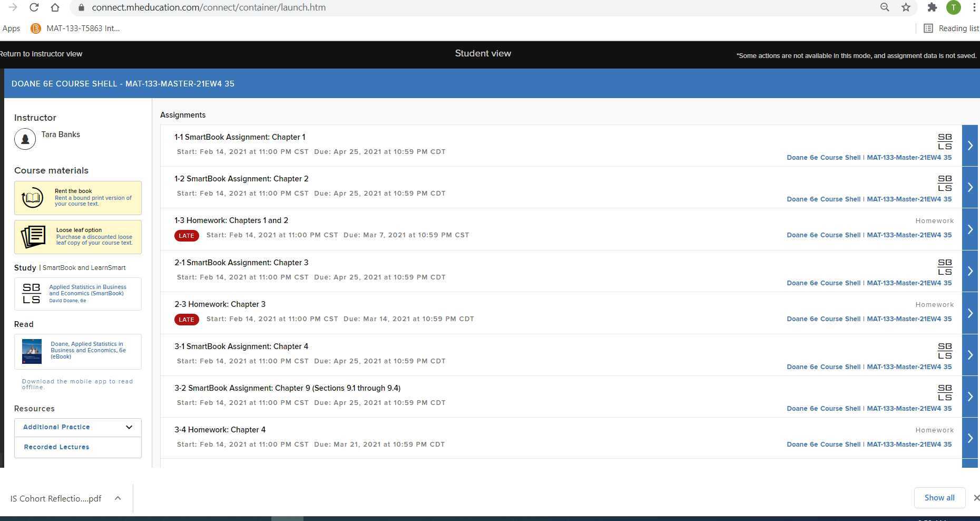Click the instructor Tara Banks avatar icon

(25, 139)
